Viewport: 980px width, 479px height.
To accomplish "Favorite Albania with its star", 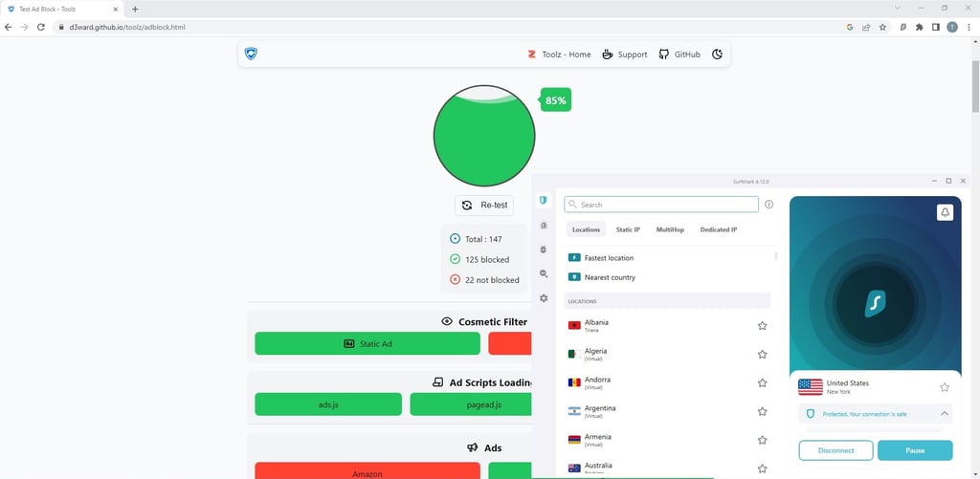I will [x=762, y=325].
